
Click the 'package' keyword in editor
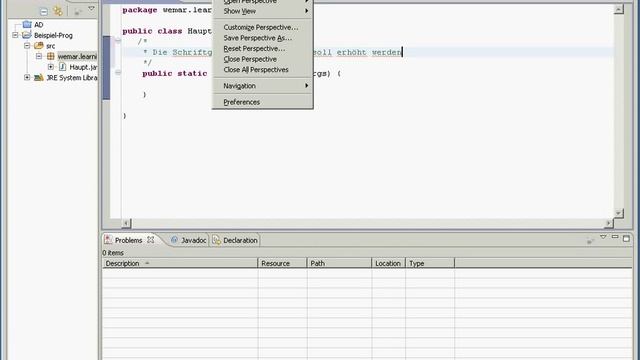click(x=140, y=10)
